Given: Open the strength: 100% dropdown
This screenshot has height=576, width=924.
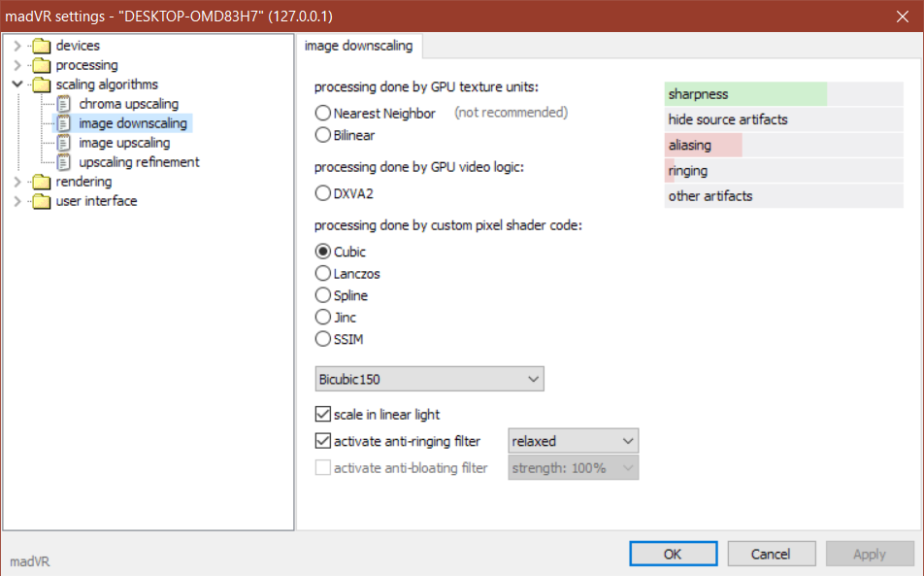Looking at the screenshot, I should [574, 468].
